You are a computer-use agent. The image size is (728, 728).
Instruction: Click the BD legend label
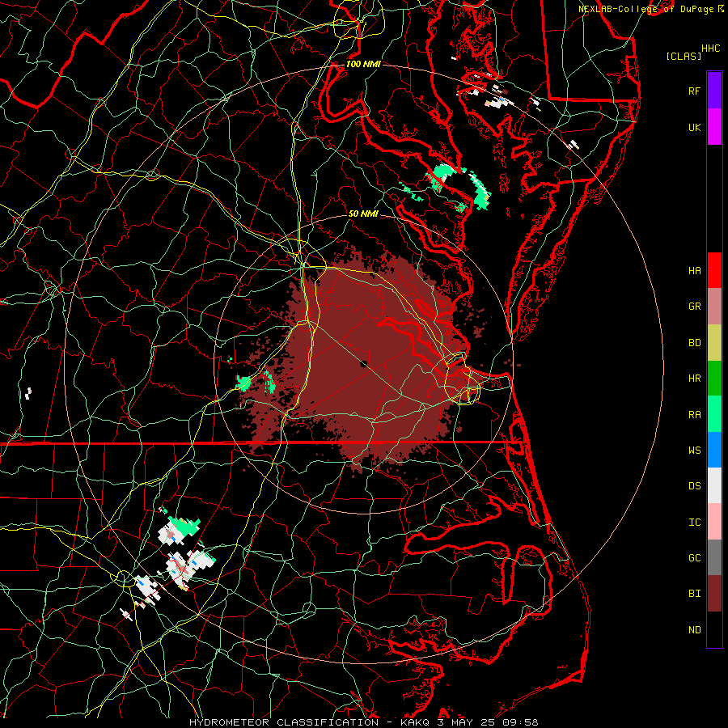tap(694, 343)
